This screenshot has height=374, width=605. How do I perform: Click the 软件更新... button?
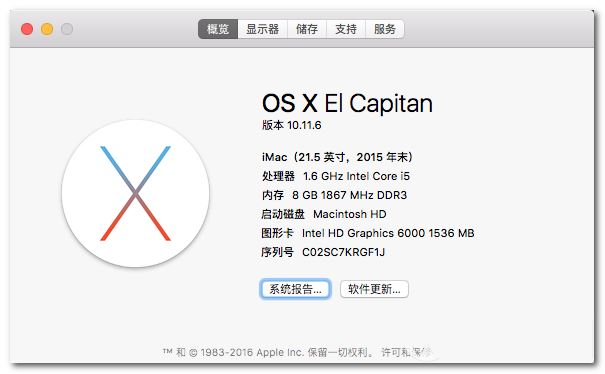point(374,289)
